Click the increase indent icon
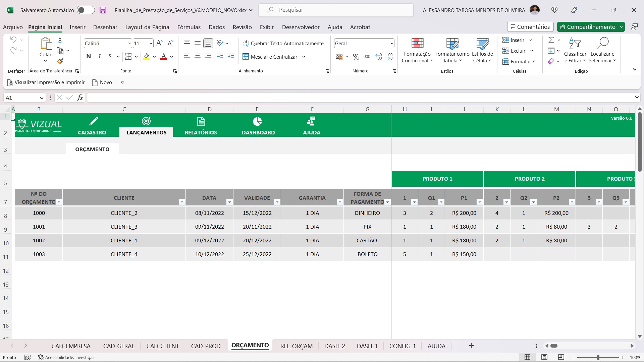This screenshot has width=644, height=362. tap(231, 57)
